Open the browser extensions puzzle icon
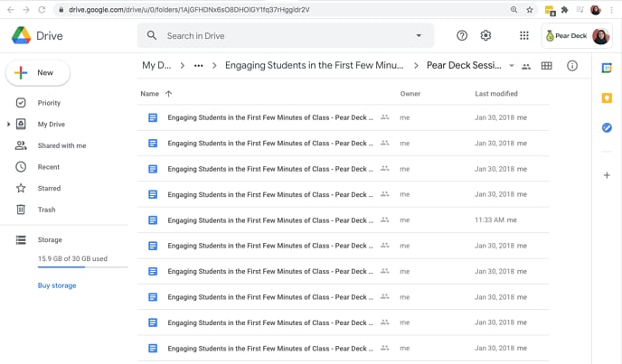The width and height of the screenshot is (622, 364). [x=564, y=10]
